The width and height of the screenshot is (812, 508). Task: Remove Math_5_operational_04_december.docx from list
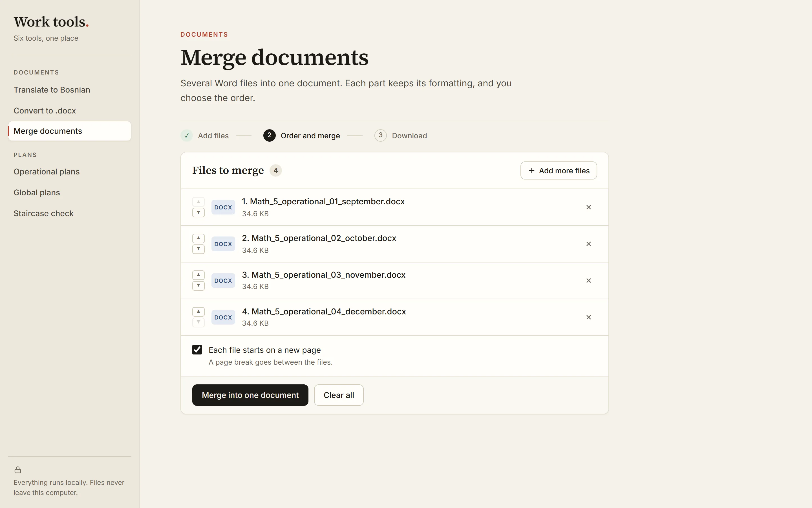[588, 317]
